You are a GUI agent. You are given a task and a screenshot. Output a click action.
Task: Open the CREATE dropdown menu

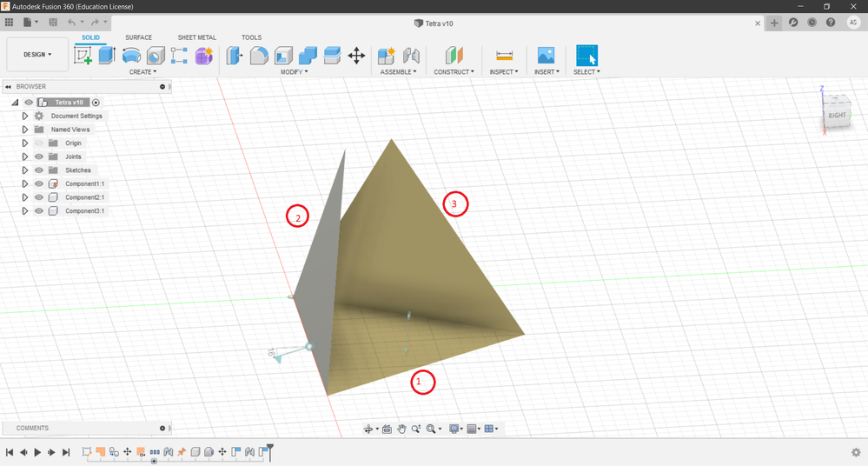(142, 72)
